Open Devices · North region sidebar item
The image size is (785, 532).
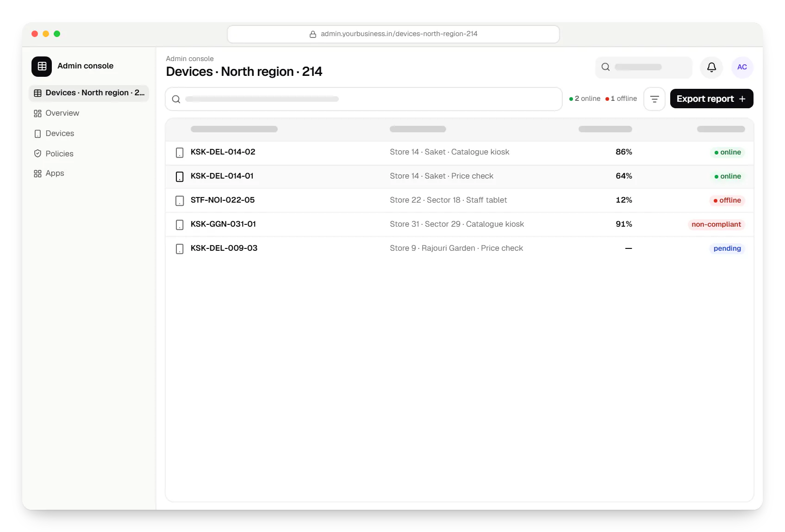tap(89, 93)
